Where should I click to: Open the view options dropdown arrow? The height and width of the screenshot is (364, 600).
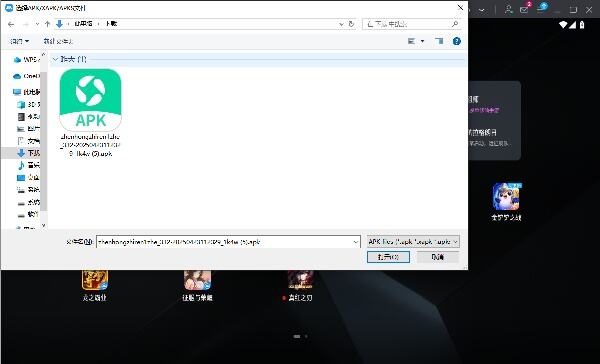click(x=422, y=41)
